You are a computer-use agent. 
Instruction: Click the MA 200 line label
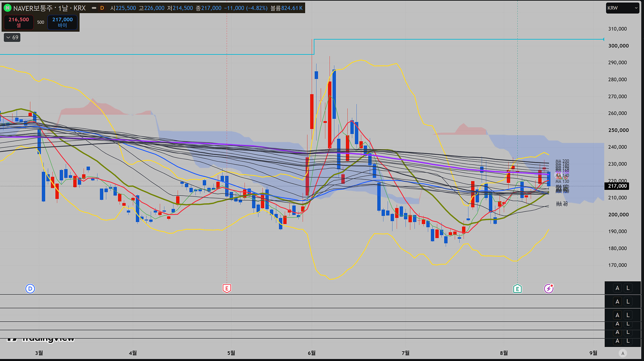tap(562, 162)
